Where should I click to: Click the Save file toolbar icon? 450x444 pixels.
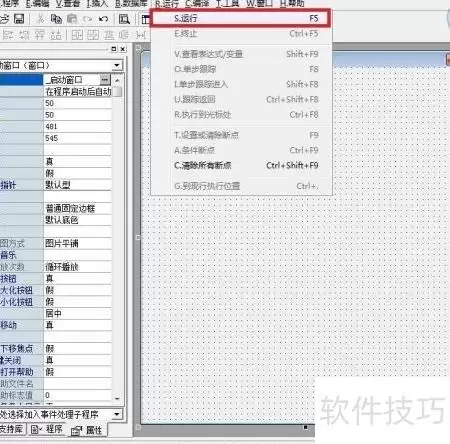tap(19, 19)
